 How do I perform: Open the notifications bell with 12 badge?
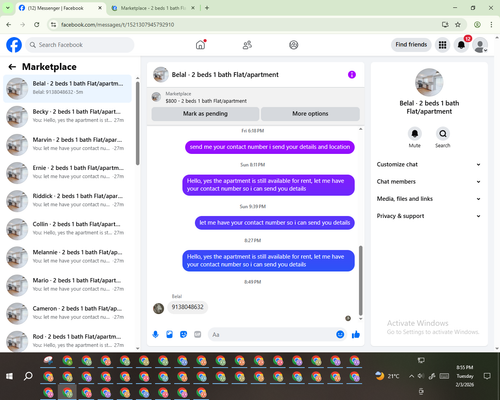click(461, 45)
